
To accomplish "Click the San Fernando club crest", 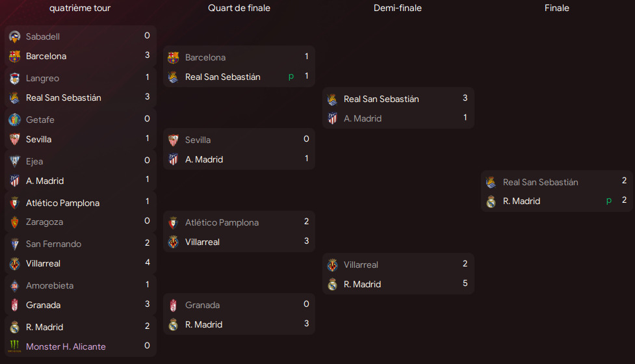I will pos(14,244).
